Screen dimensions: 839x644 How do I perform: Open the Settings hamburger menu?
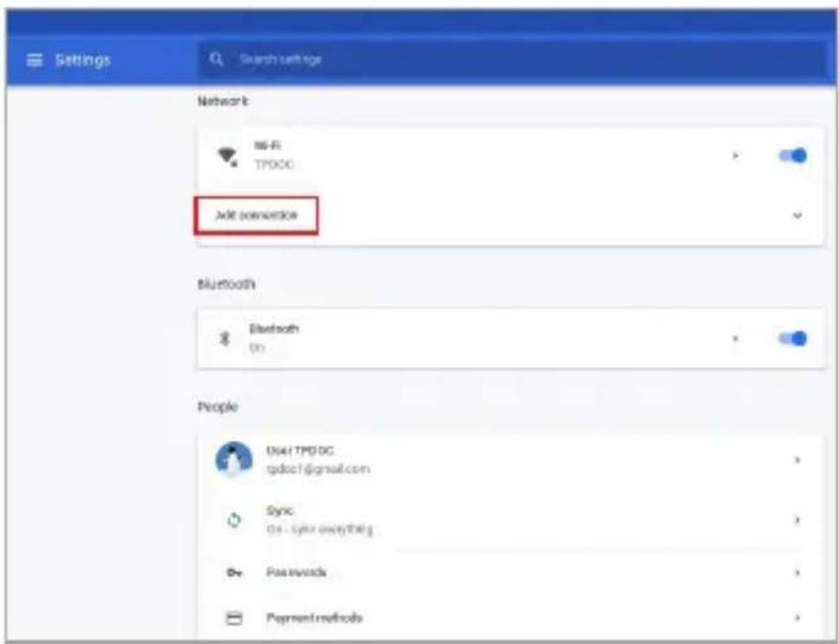[35, 60]
